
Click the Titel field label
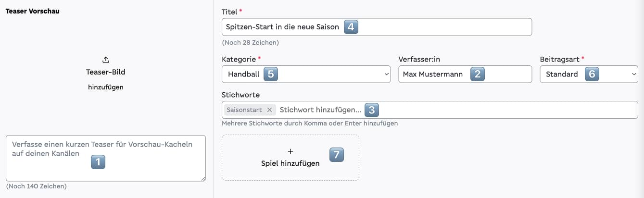(229, 12)
